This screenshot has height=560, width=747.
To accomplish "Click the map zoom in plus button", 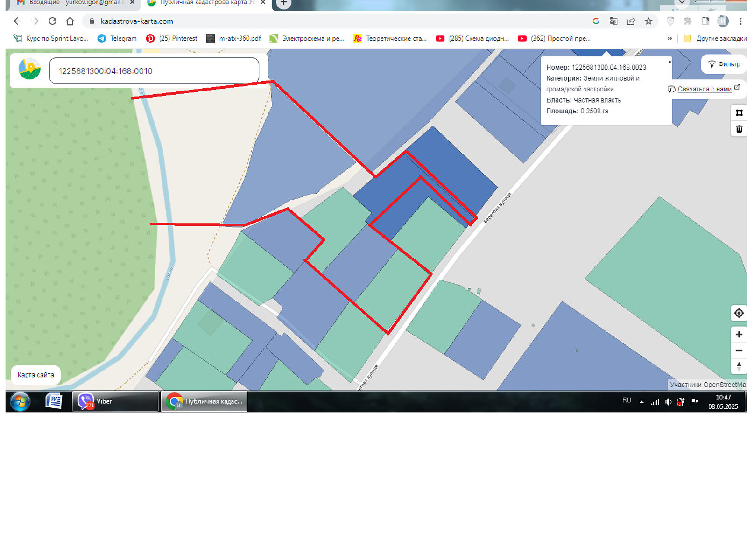I will tap(739, 335).
